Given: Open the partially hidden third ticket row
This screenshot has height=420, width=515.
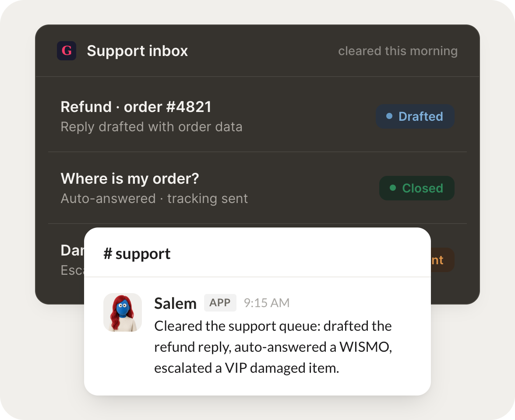Looking at the screenshot, I should tap(72, 260).
